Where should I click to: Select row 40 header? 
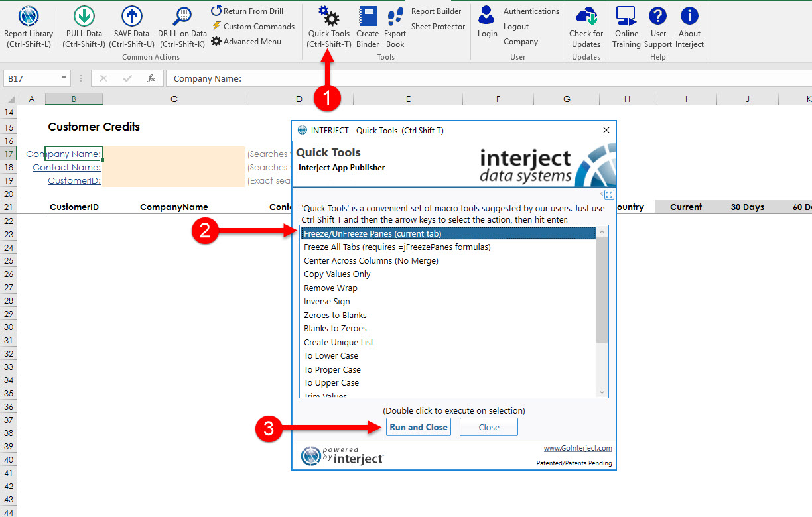9,460
